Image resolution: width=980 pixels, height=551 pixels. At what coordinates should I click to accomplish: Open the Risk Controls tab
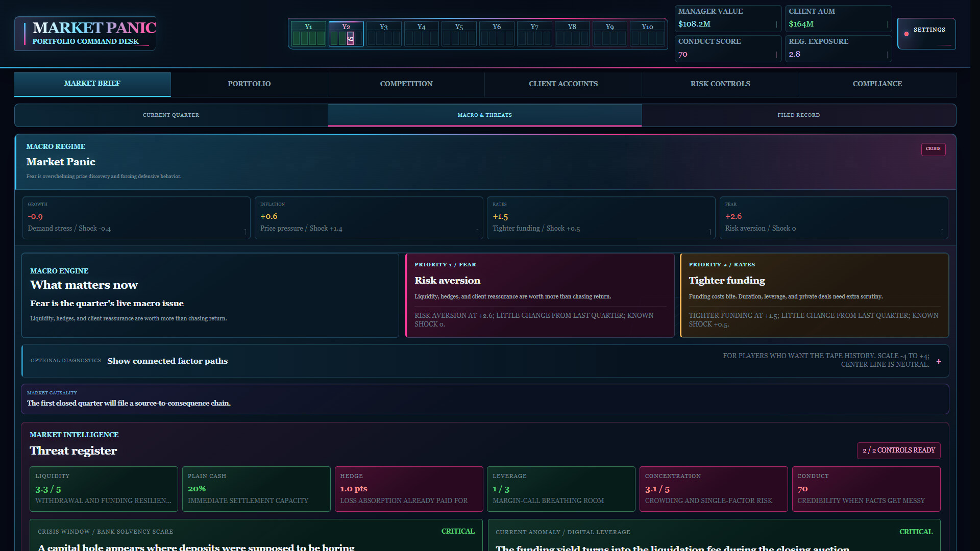[x=720, y=84]
